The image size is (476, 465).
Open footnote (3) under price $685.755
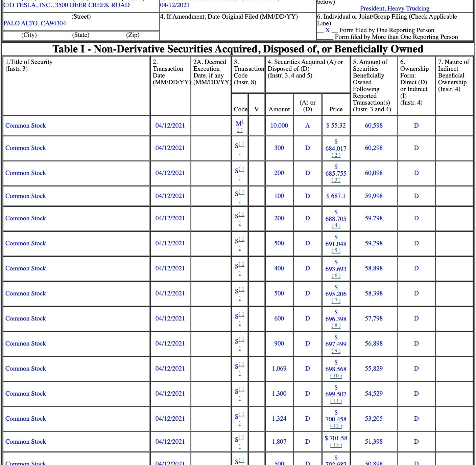click(x=336, y=180)
